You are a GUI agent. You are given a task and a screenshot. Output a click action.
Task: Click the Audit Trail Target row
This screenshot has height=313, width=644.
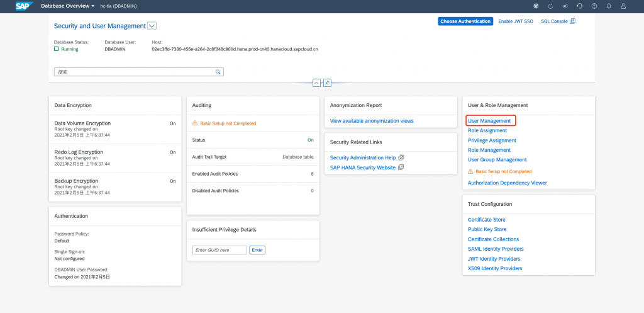tap(253, 157)
